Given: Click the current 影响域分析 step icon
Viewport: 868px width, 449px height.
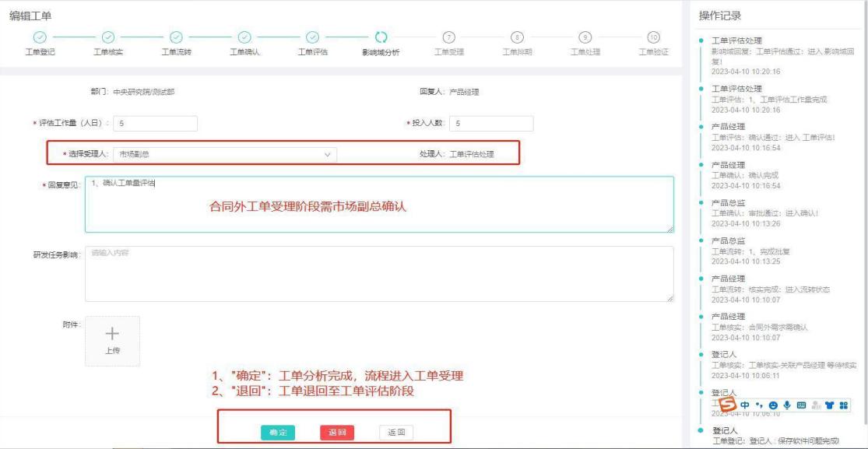Looking at the screenshot, I should (x=381, y=37).
